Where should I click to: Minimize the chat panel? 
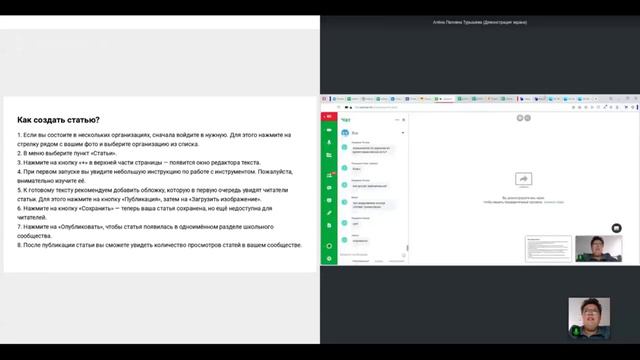[397, 120]
